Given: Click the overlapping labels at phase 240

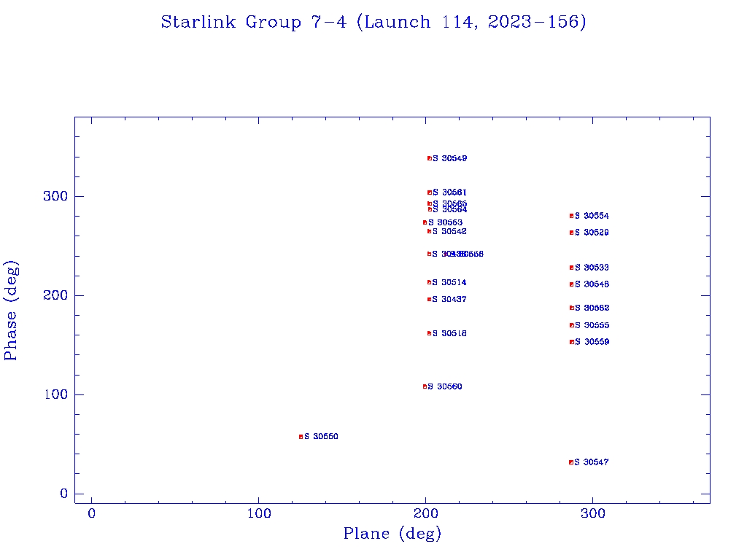Looking at the screenshot, I should (x=458, y=254).
